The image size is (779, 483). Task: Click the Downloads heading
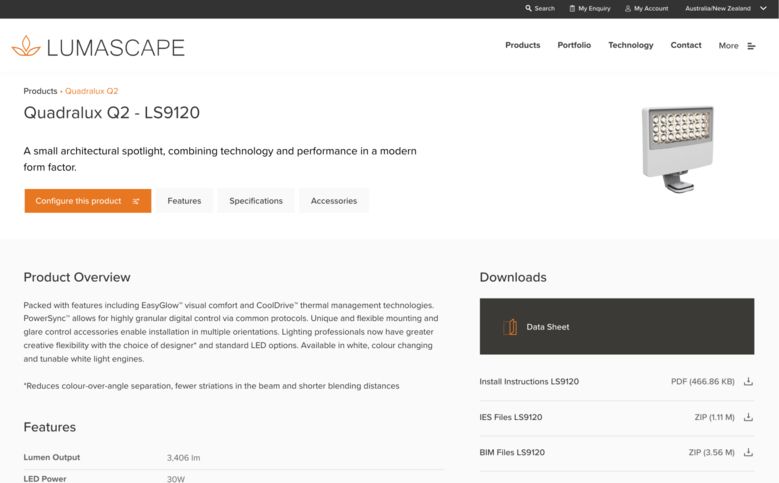513,277
